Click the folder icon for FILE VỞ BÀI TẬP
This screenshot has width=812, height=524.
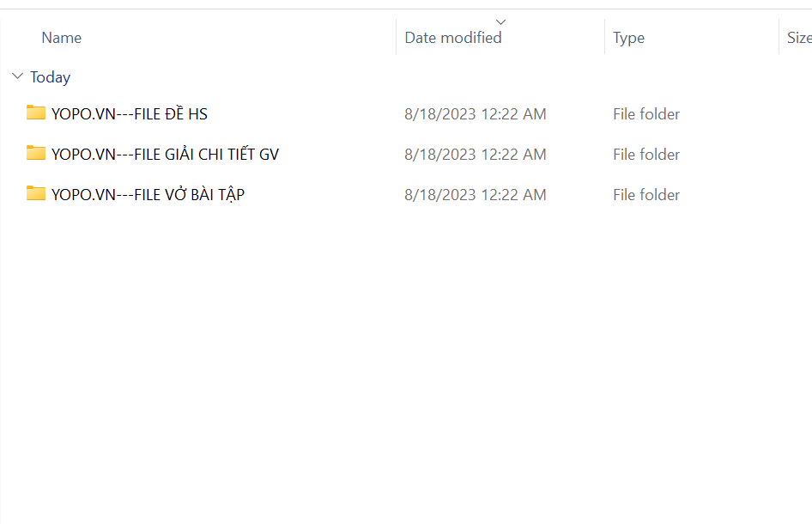(35, 193)
